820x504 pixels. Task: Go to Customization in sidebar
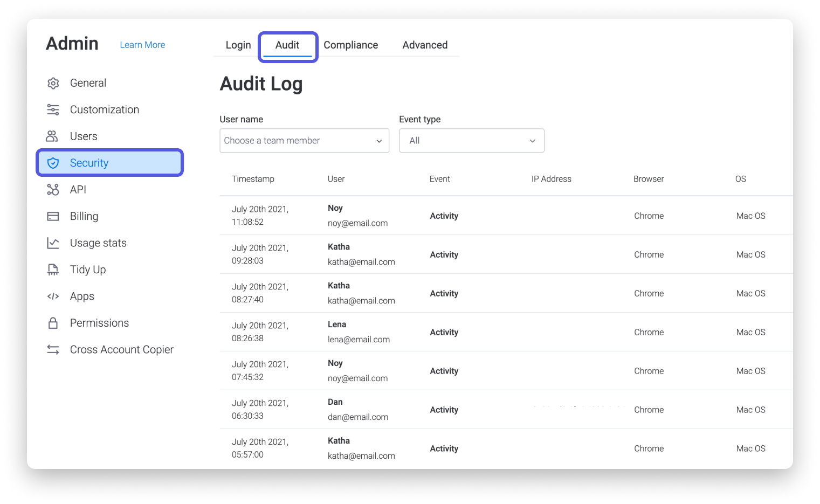[x=105, y=109]
